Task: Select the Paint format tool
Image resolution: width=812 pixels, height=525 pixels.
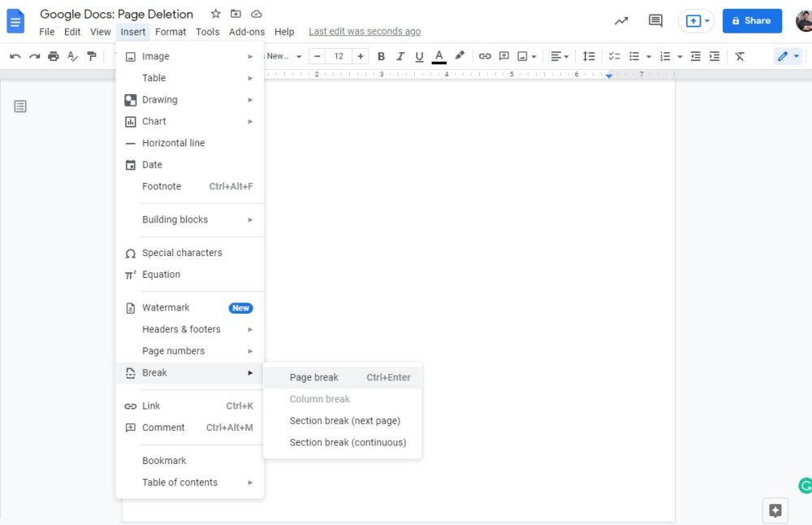Action: [x=92, y=56]
